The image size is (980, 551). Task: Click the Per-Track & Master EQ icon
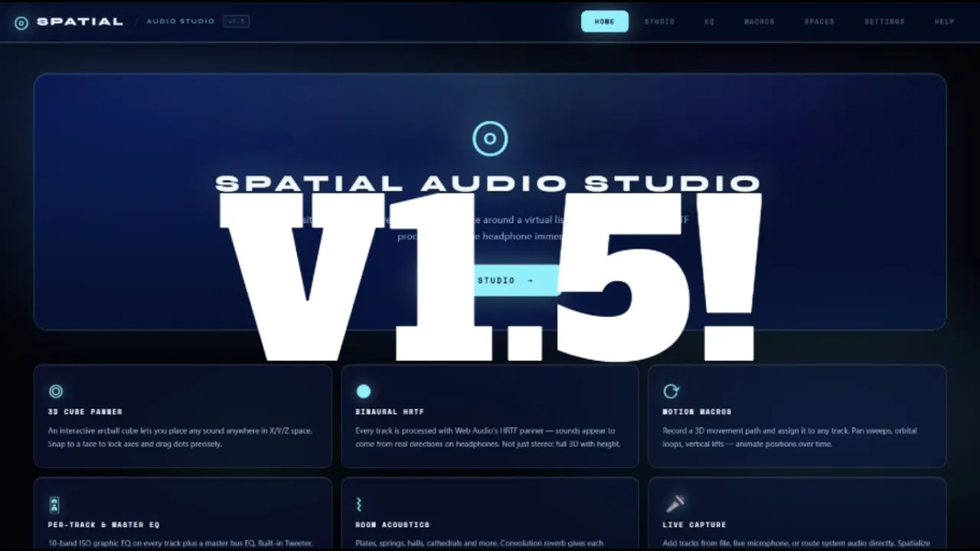click(x=54, y=505)
